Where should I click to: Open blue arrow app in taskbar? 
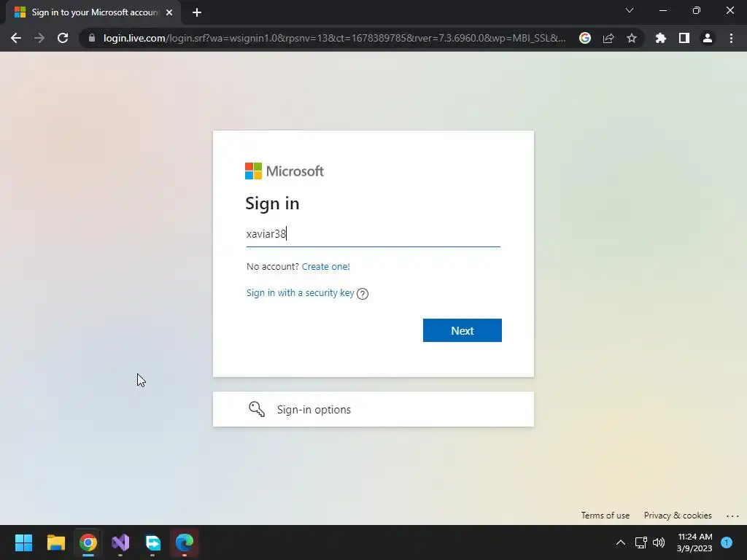[153, 542]
